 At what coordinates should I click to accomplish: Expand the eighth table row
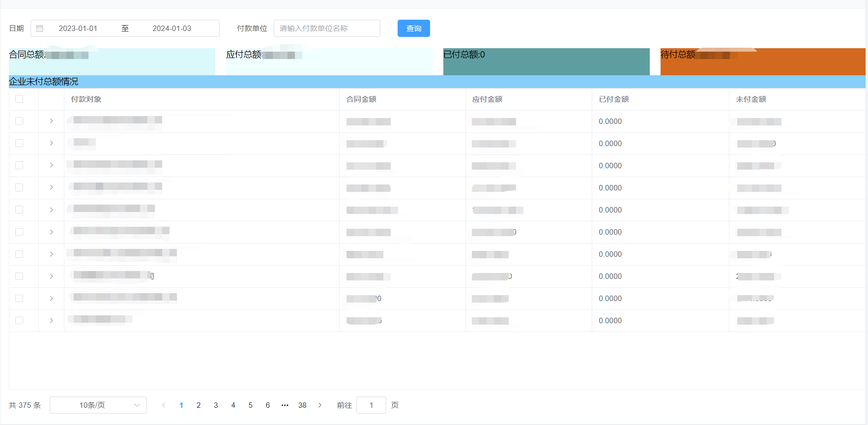click(x=51, y=276)
